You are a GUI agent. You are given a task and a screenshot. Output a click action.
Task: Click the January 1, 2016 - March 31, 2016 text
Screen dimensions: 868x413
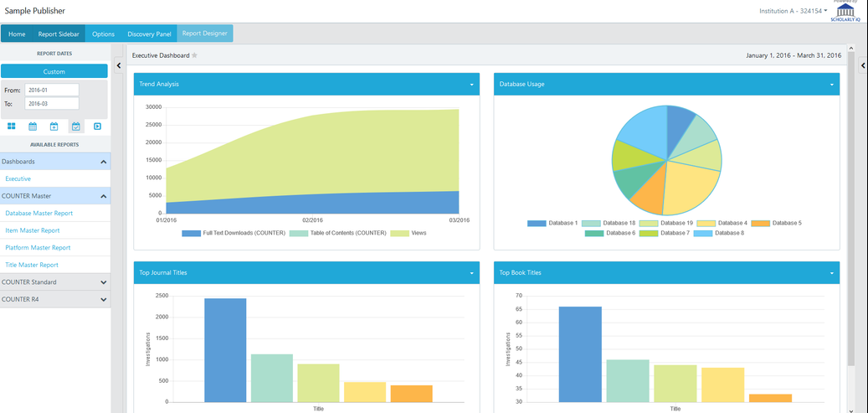pyautogui.click(x=794, y=55)
